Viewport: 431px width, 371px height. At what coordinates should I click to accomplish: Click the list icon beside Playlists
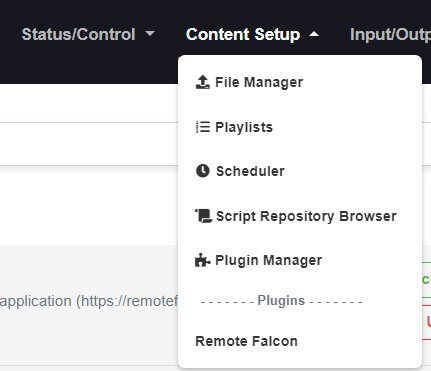(202, 127)
